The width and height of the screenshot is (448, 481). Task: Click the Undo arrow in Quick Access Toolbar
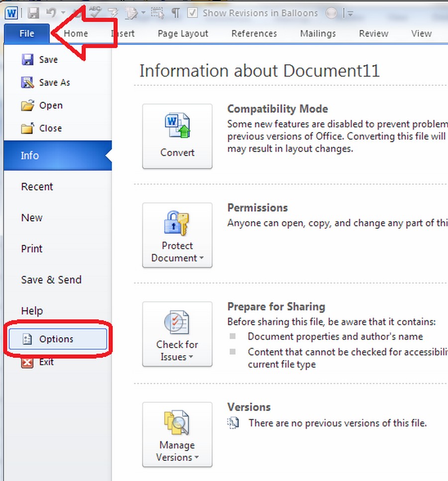[x=51, y=13]
